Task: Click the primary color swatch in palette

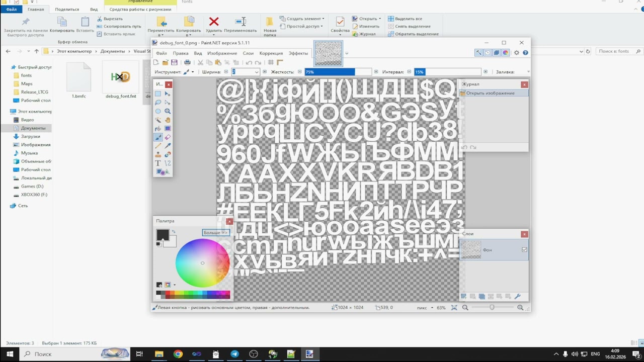Action: (x=163, y=235)
